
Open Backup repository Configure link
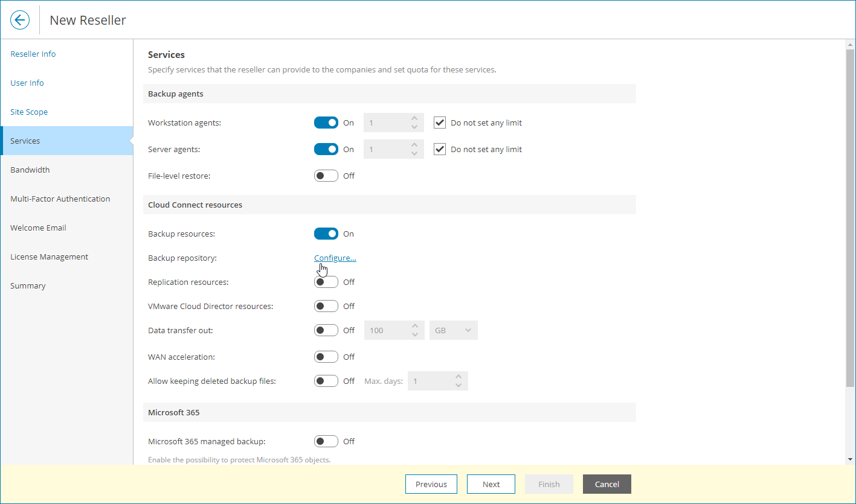tap(335, 258)
